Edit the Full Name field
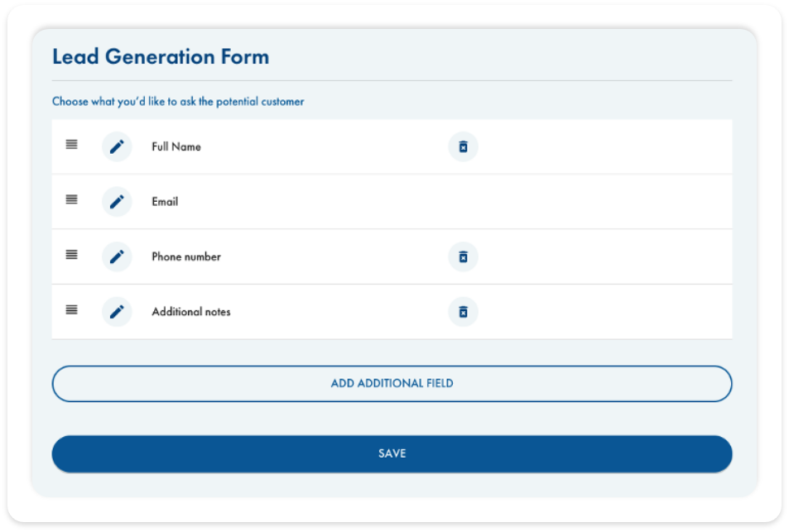This screenshot has width=789, height=532. 117,146
